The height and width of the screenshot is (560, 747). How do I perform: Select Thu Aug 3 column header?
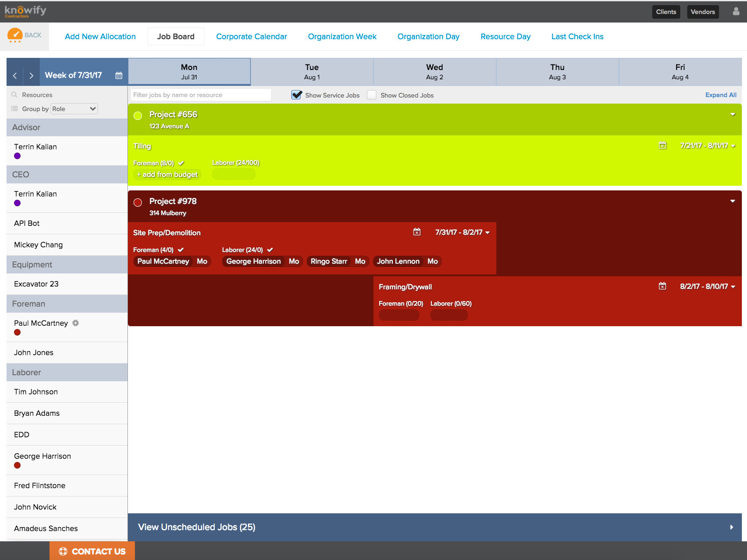point(557,71)
